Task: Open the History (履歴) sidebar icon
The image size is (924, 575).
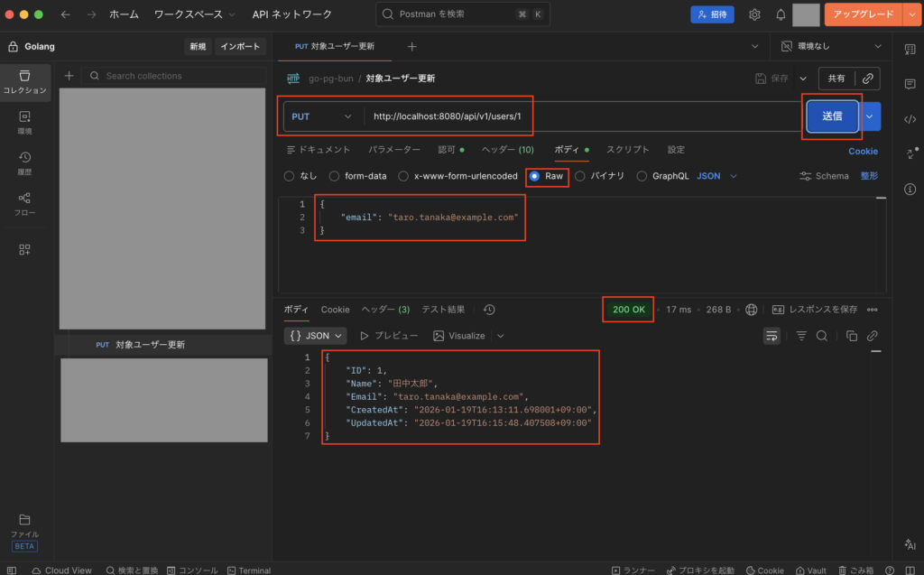Action: (x=24, y=162)
